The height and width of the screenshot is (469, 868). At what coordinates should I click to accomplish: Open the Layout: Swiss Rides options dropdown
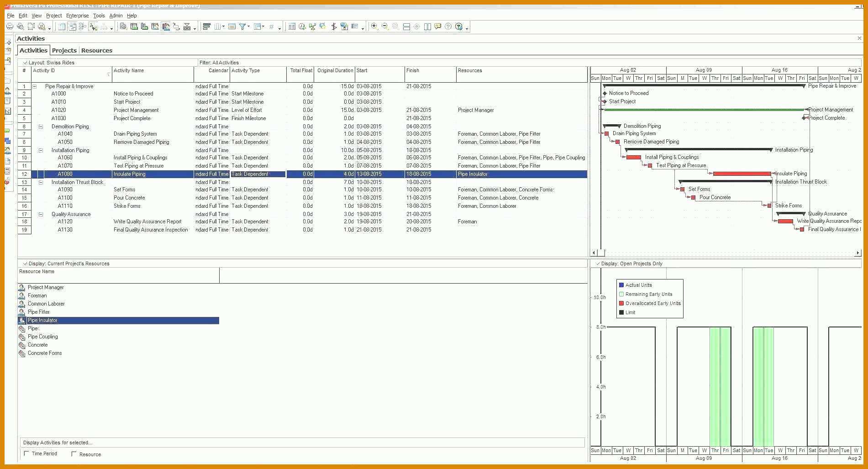pos(25,63)
